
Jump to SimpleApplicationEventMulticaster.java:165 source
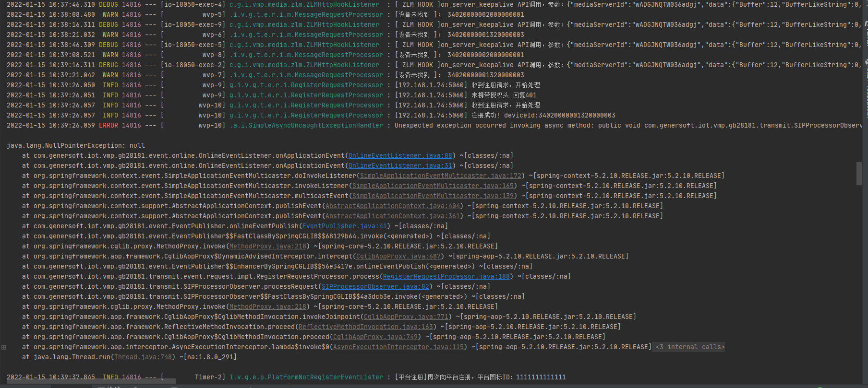[x=433, y=186]
